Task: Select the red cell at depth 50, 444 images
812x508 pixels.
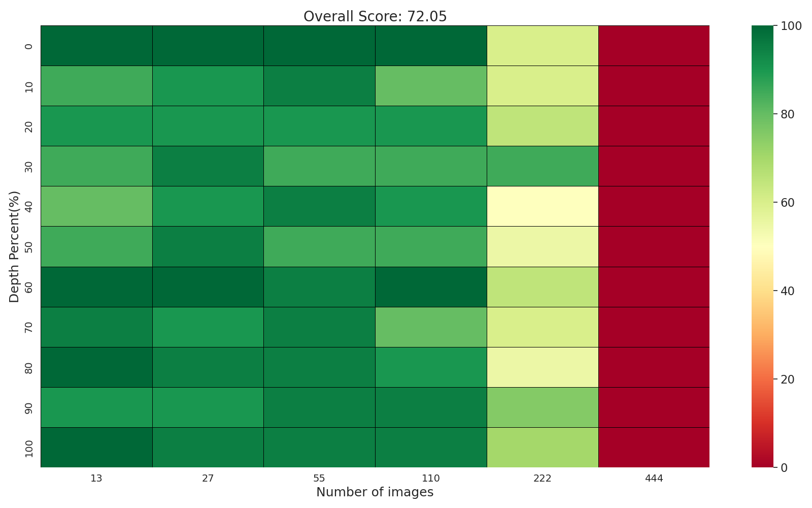Action: [654, 246]
